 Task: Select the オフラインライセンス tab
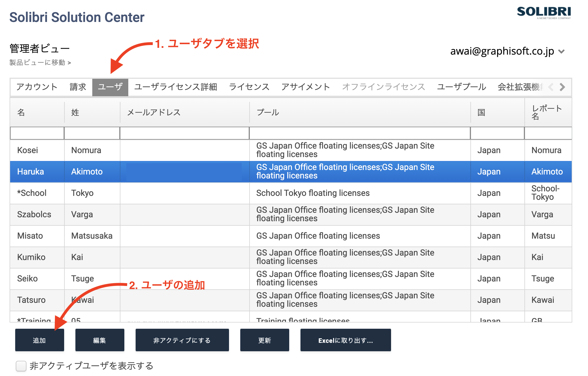click(383, 87)
